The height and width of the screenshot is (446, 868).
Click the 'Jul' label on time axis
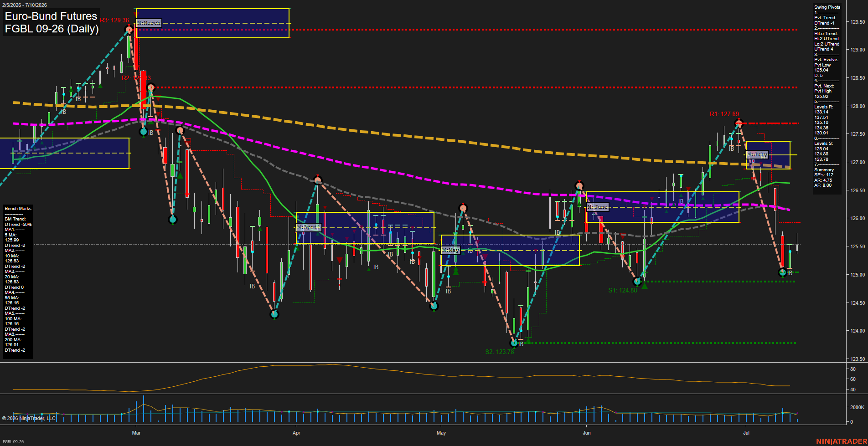[x=746, y=433]
